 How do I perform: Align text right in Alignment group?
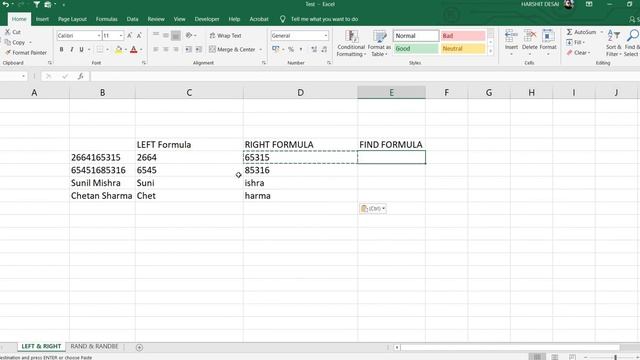176,49
